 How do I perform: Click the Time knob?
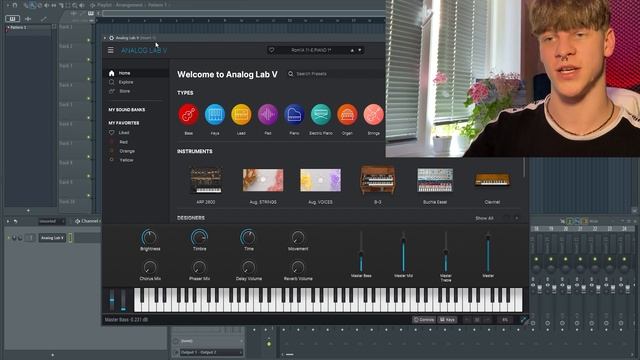point(248,237)
